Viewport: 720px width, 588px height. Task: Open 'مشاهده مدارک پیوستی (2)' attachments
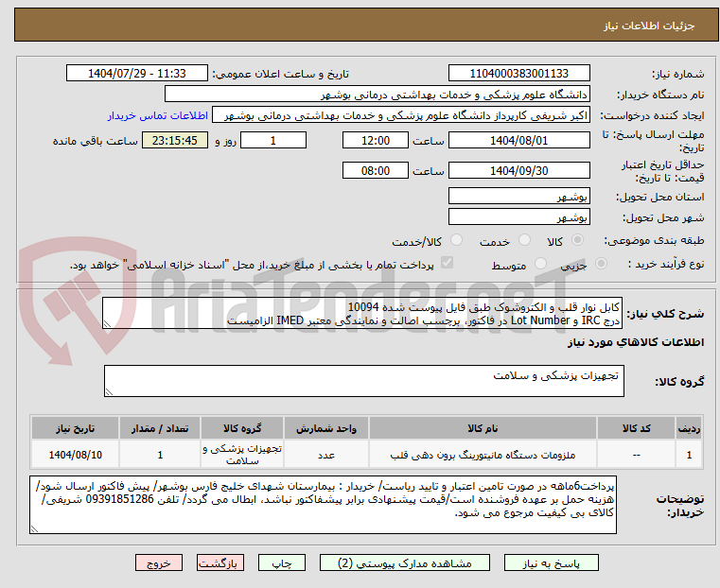[x=405, y=562]
